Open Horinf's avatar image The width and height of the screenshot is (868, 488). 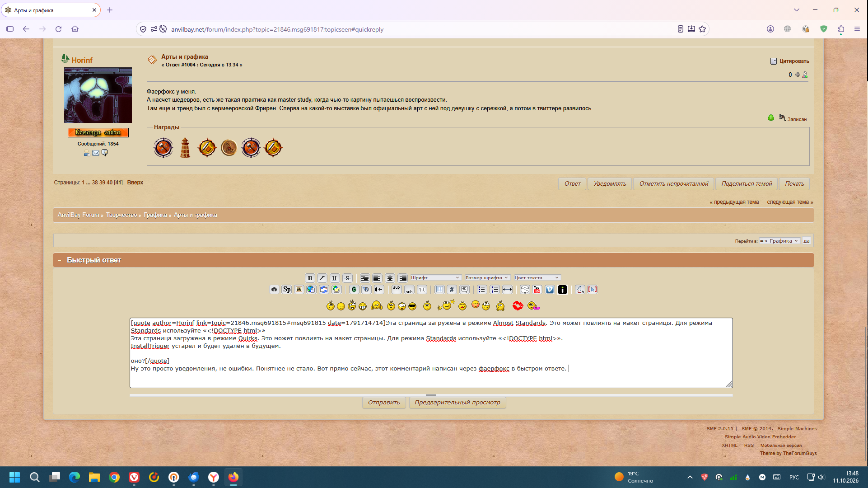click(98, 95)
